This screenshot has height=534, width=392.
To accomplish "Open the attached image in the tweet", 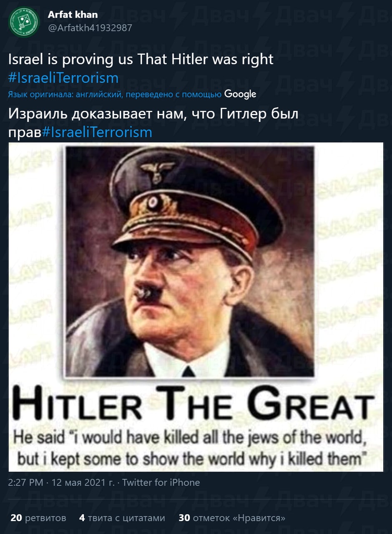I will (196, 307).
